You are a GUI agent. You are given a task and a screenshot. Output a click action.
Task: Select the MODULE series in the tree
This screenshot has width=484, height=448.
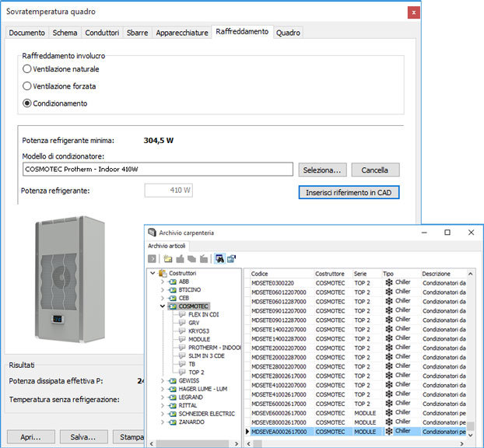coord(199,339)
